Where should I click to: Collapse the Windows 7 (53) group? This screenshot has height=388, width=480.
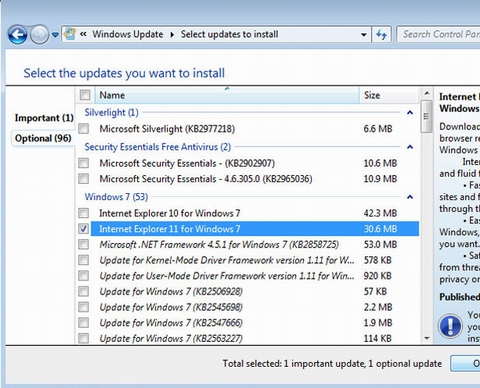(x=410, y=197)
